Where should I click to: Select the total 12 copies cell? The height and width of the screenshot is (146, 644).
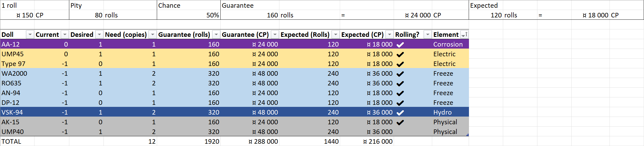tap(130, 141)
